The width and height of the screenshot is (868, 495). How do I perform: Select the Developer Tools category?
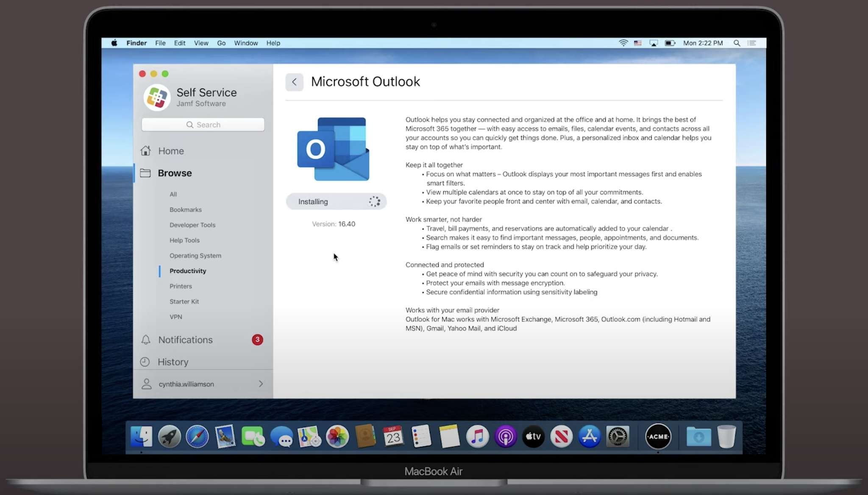pos(192,225)
